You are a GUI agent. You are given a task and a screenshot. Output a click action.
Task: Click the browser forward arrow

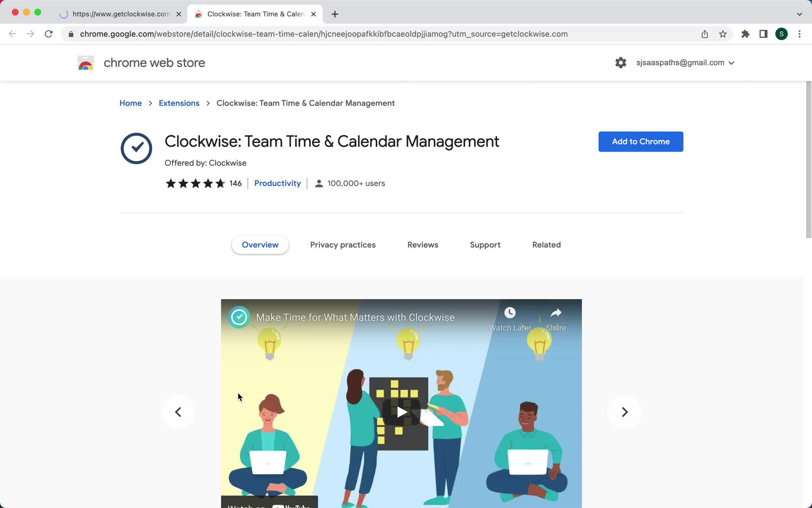point(30,34)
